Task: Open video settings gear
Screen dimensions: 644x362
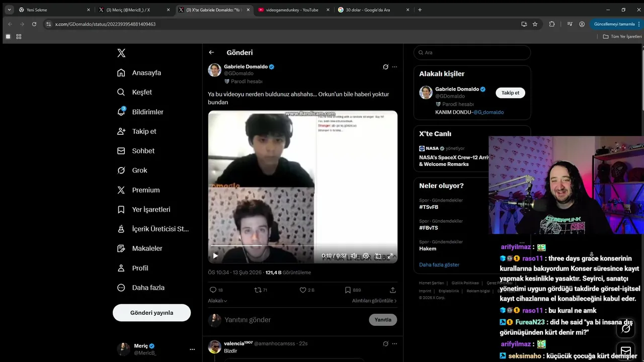Action: 366,256
